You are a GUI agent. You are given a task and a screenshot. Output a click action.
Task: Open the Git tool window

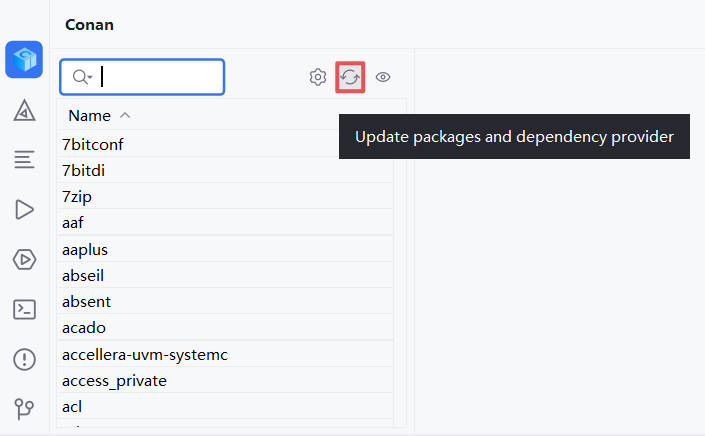point(24,408)
